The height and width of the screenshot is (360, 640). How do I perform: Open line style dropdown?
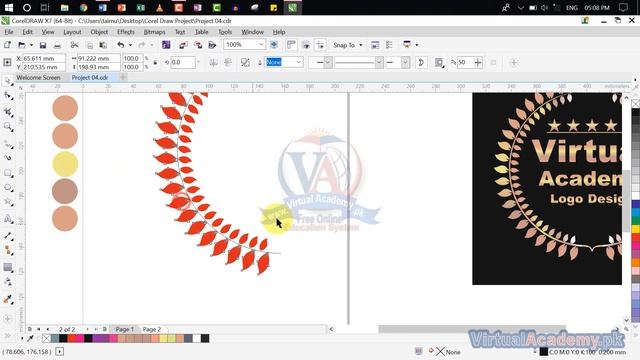point(379,62)
